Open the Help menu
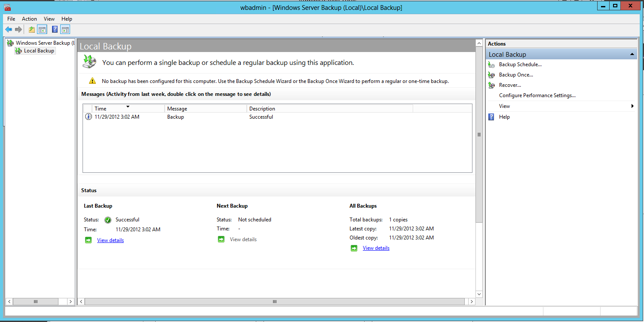Screen dimensions: 644x322 (x=67, y=19)
